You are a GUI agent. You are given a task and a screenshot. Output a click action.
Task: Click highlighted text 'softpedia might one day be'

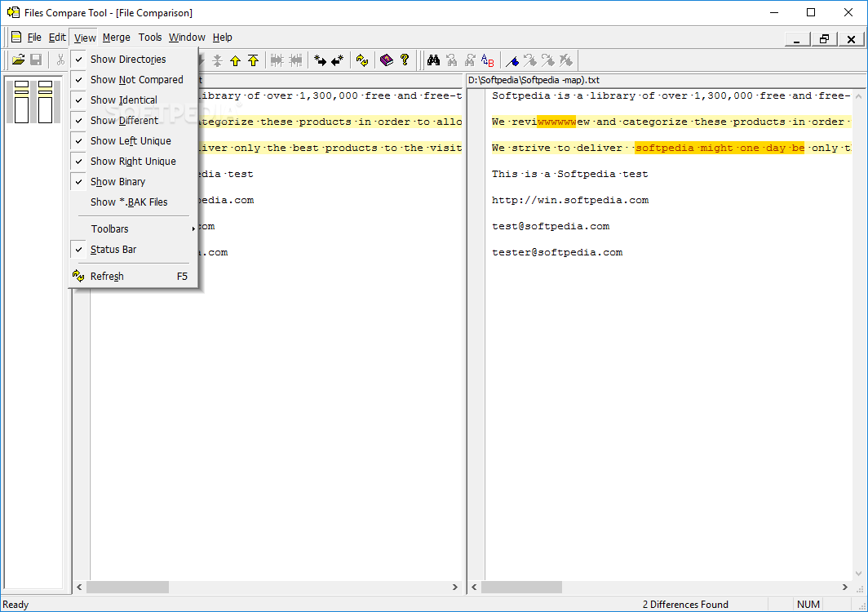[x=720, y=148]
